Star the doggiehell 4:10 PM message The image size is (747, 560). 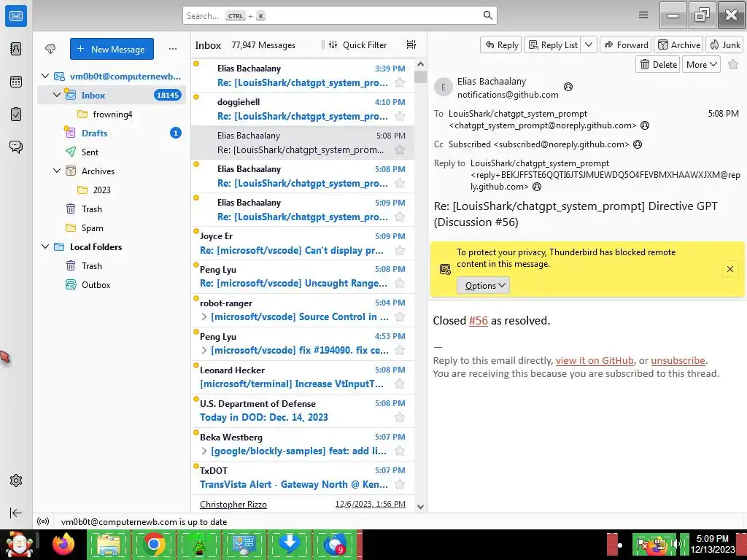(400, 116)
